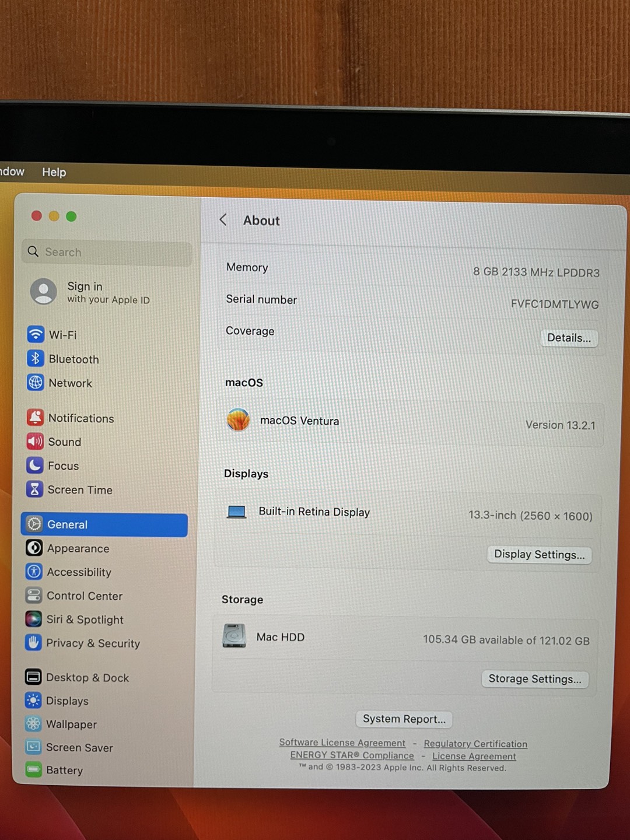
Task: Open System Report
Action: 404,719
